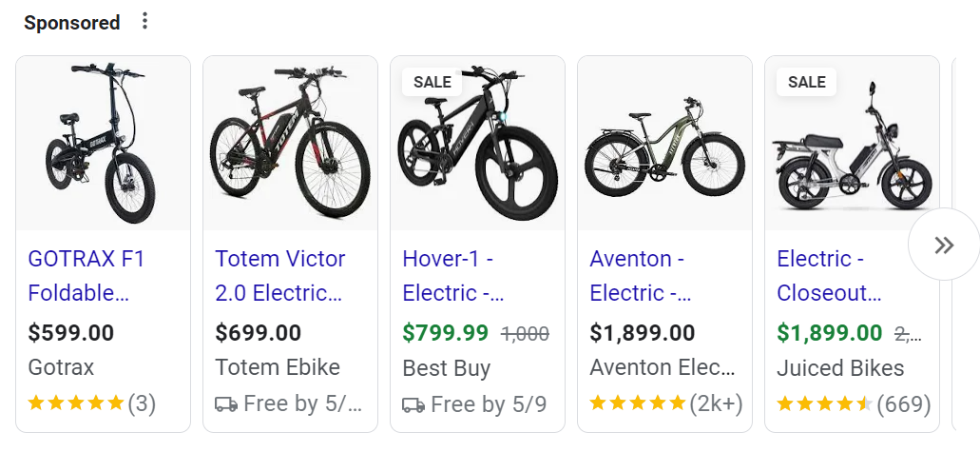Click the next-arrow carousel button
The height and width of the screenshot is (452, 980).
943,246
